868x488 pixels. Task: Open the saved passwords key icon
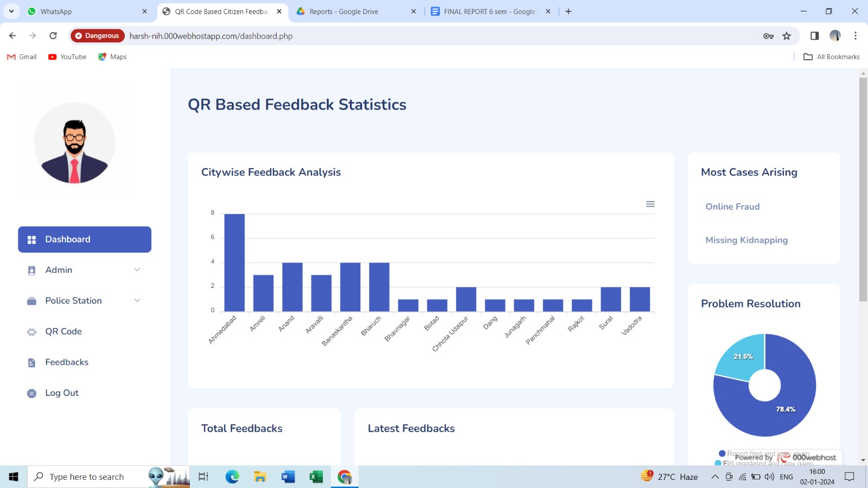[x=768, y=36]
